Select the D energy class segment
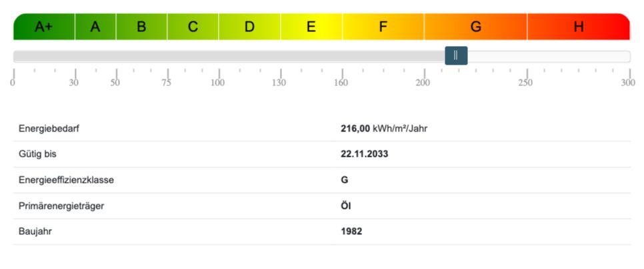This screenshot has width=644, height=269. [x=249, y=27]
